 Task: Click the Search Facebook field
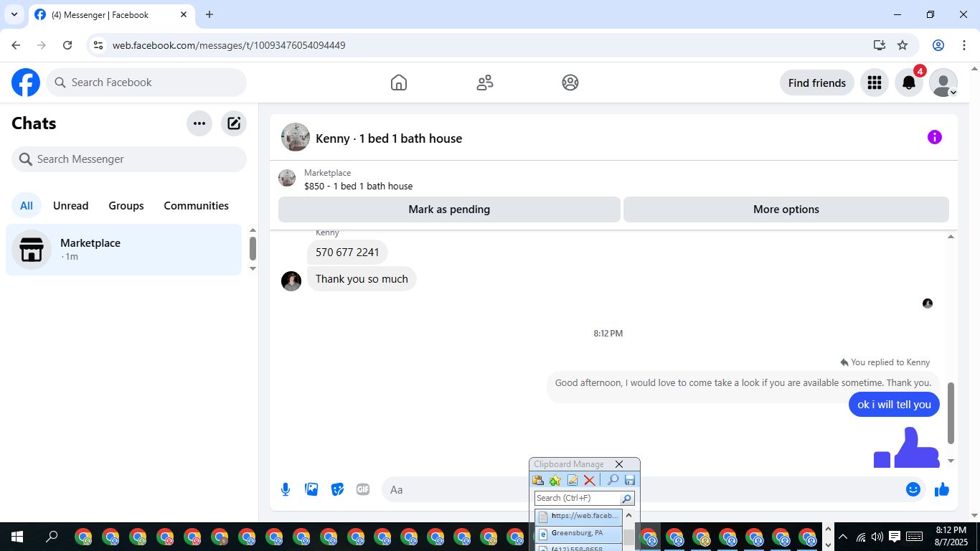point(146,83)
